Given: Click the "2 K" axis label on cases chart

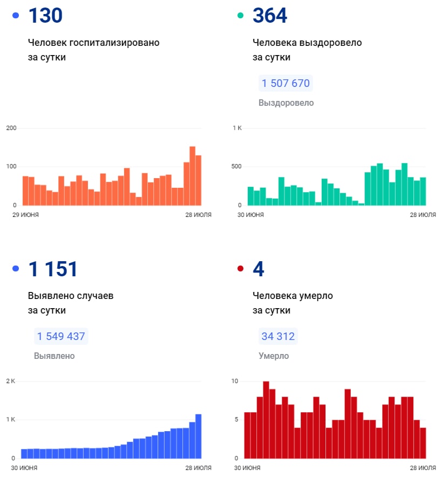Looking at the screenshot, I should (10, 381).
